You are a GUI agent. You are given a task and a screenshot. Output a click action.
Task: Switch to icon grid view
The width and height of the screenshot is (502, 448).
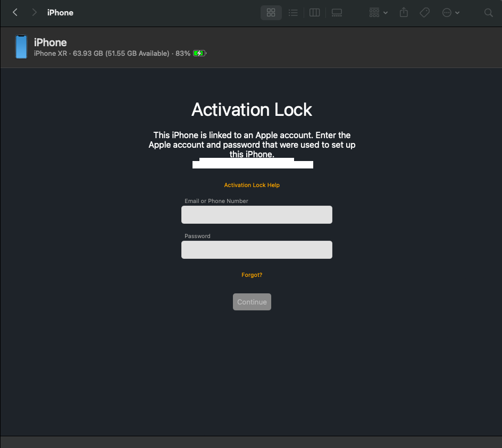(271, 12)
